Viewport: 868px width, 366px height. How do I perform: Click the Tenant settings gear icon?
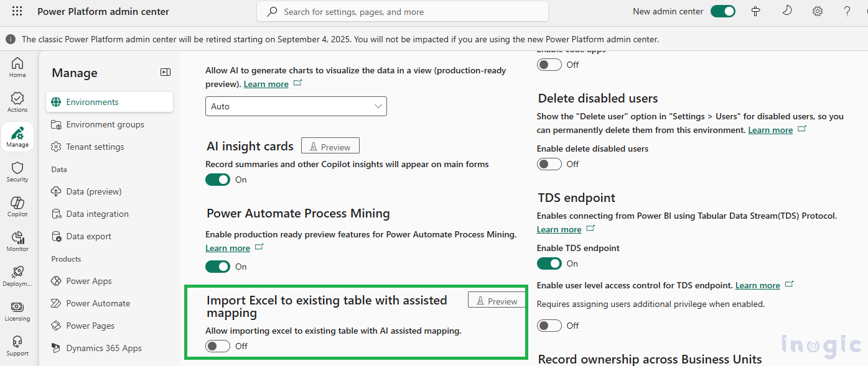point(56,147)
